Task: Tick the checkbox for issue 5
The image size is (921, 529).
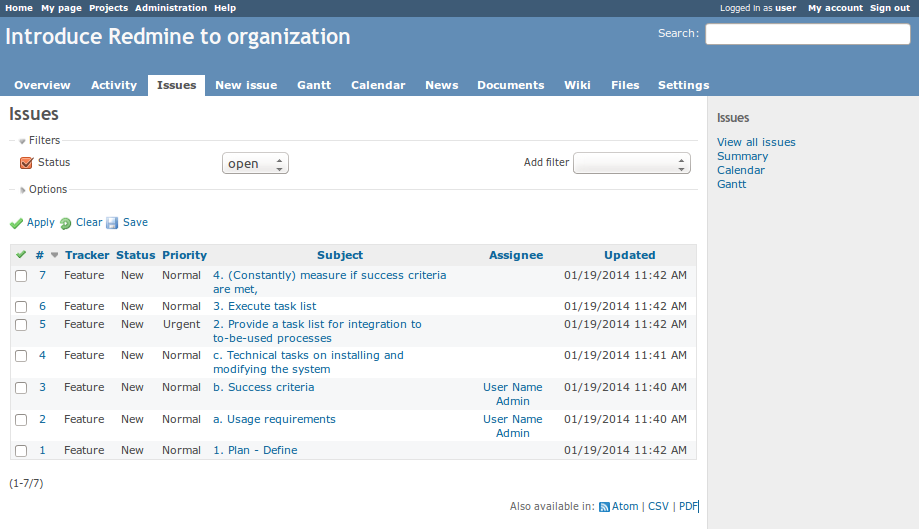Action: pyautogui.click(x=21, y=325)
